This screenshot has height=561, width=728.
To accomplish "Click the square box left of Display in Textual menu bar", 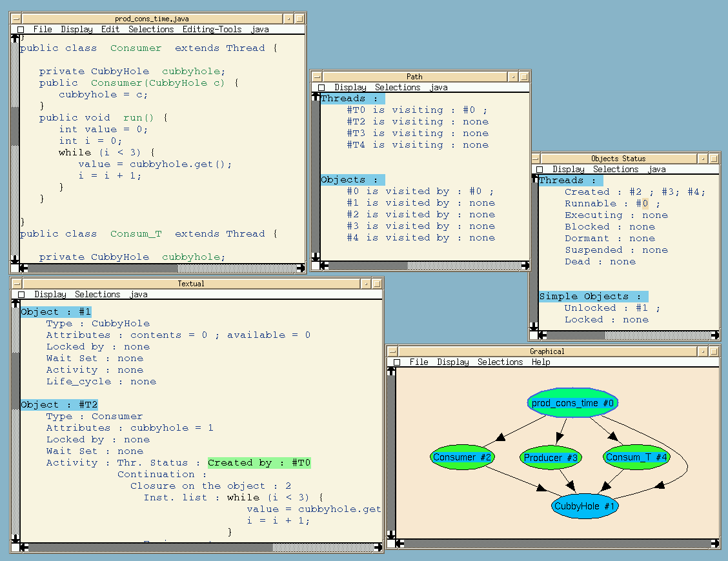I will coord(21,294).
